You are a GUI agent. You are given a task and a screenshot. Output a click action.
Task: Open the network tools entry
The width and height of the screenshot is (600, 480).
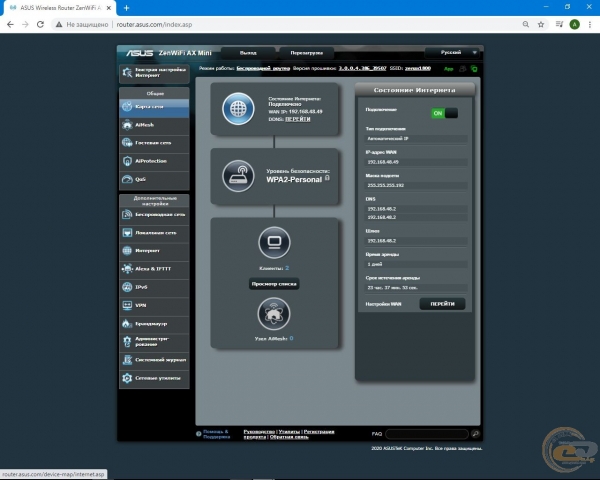[x=154, y=378]
